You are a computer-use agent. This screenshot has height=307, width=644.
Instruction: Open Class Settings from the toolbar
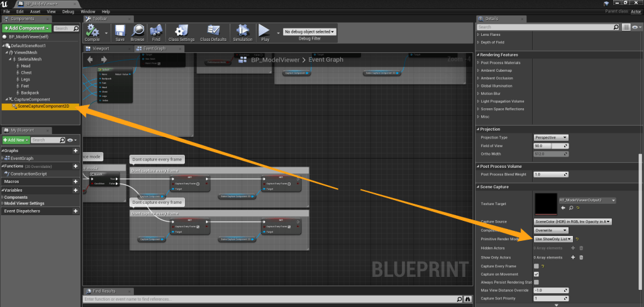[x=182, y=31]
